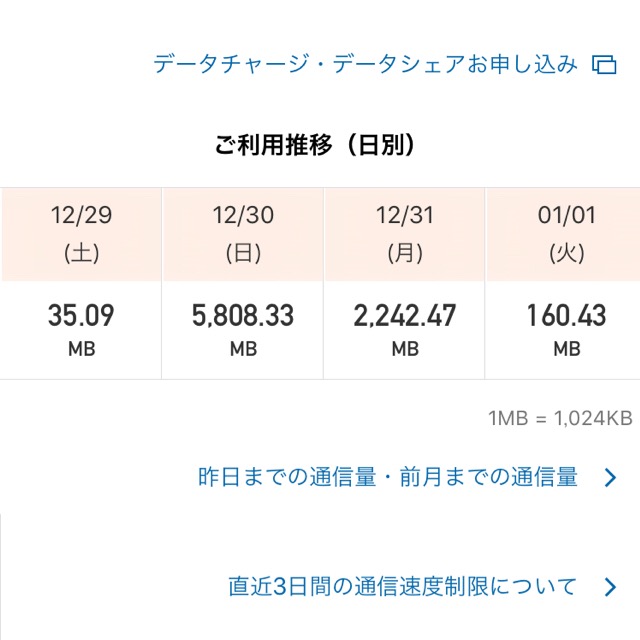
Task: Click the 1MB = 1,024KB note
Action: [560, 419]
